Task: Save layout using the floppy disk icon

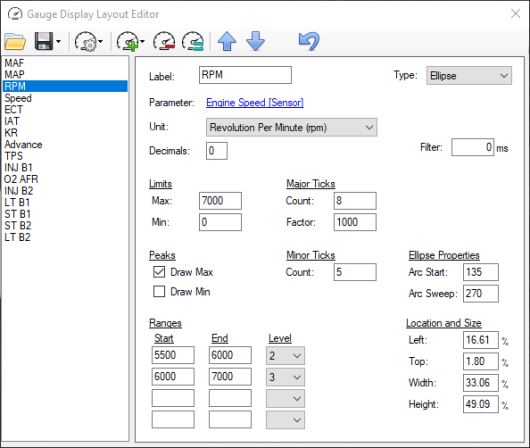Action: [x=44, y=41]
